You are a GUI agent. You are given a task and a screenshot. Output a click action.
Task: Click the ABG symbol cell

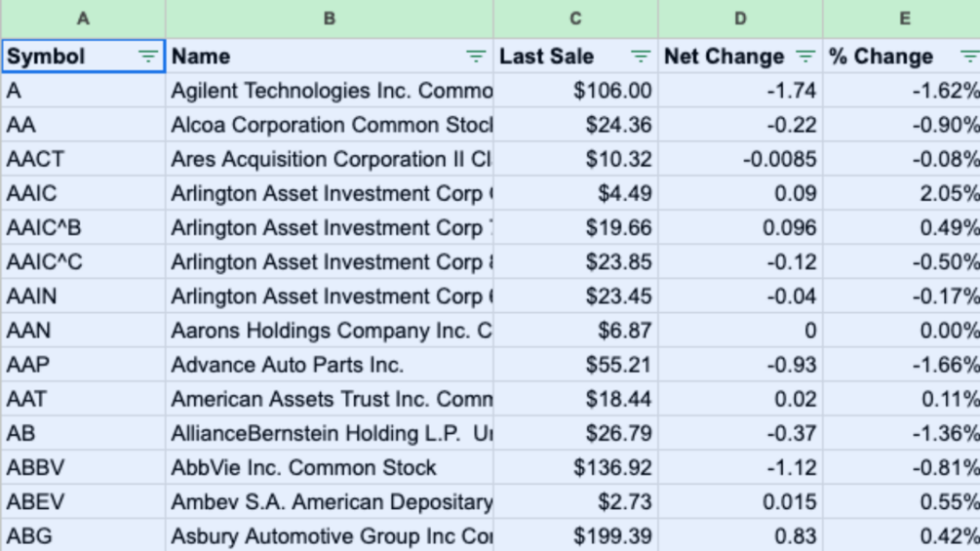point(83,536)
